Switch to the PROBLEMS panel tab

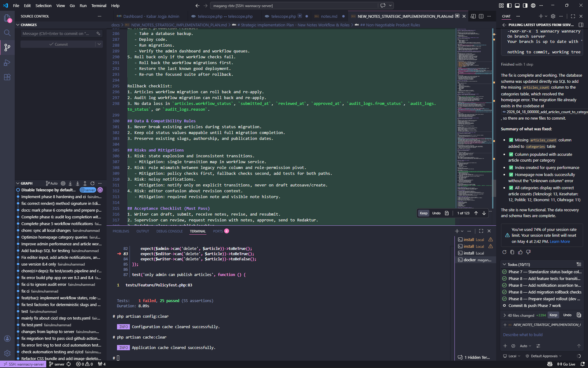click(x=121, y=231)
